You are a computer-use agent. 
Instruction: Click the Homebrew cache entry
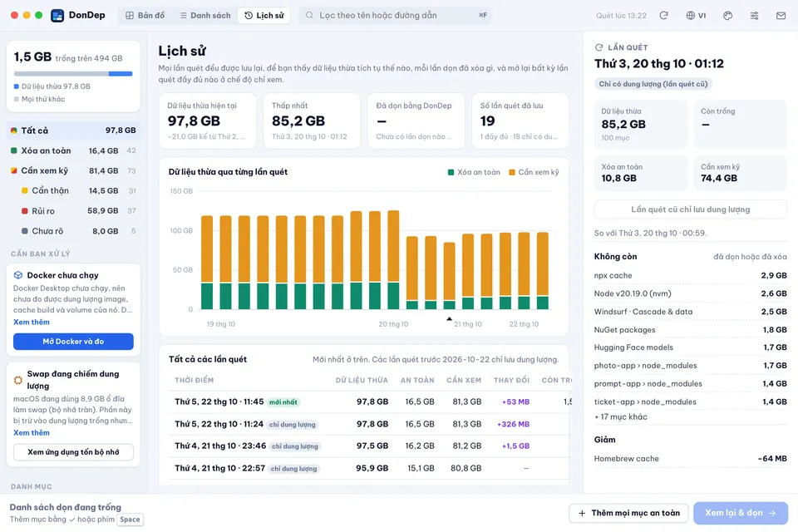coord(690,459)
